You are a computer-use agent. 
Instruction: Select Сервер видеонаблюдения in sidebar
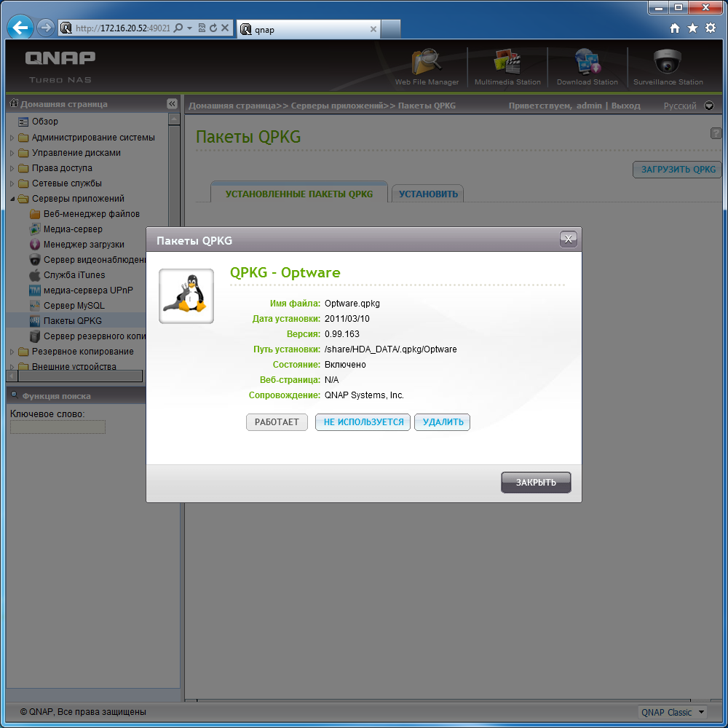pyautogui.click(x=95, y=260)
